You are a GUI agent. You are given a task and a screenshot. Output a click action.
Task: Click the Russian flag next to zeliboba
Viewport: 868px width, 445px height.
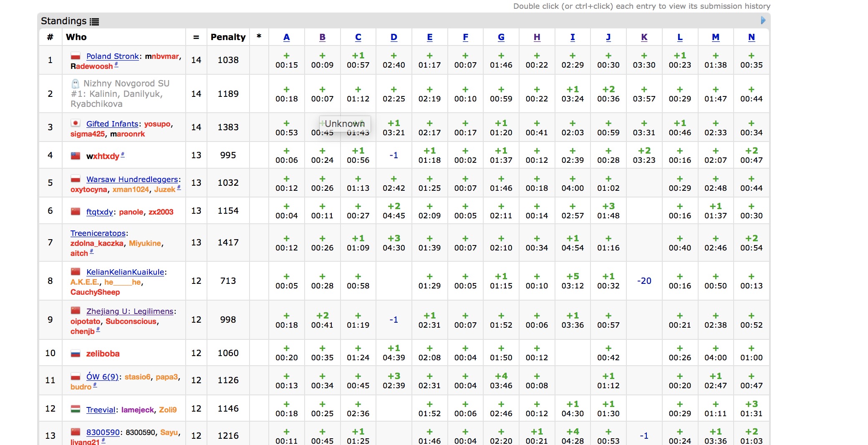76,354
